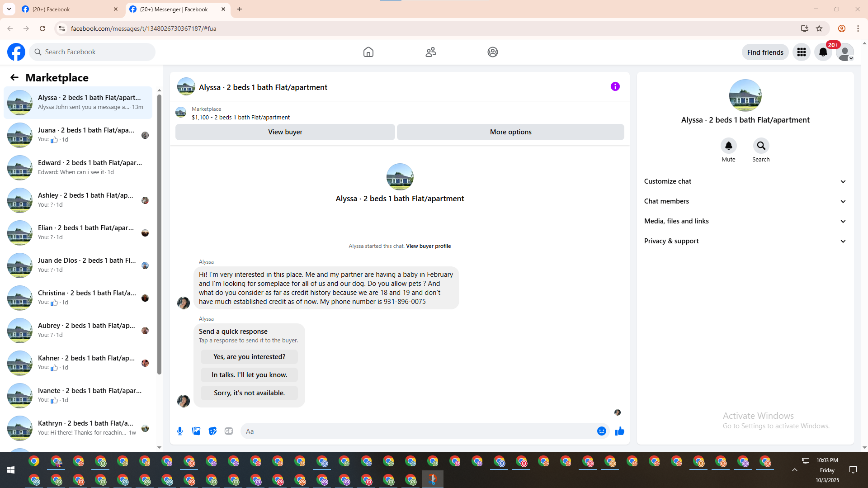Attach a photo or file
This screenshot has height=488, width=868.
[x=196, y=431]
